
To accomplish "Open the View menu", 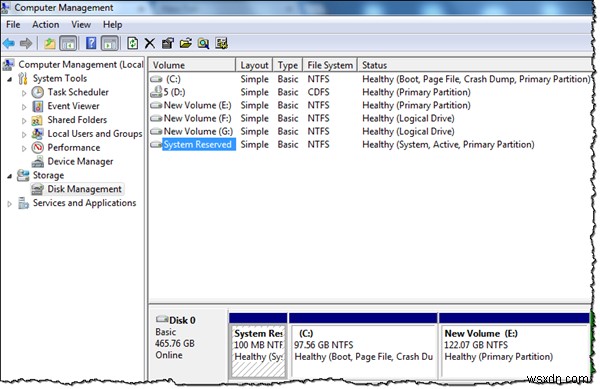I will coord(81,24).
